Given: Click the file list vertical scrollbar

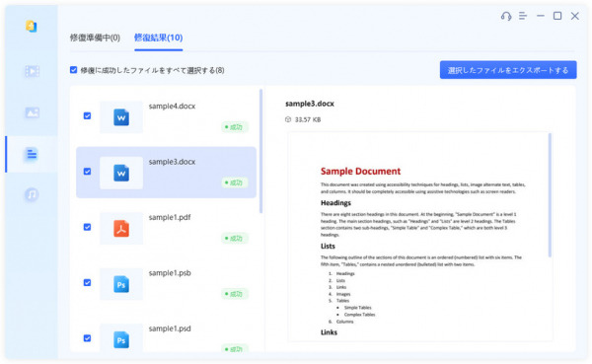Looking at the screenshot, I should click(x=260, y=151).
